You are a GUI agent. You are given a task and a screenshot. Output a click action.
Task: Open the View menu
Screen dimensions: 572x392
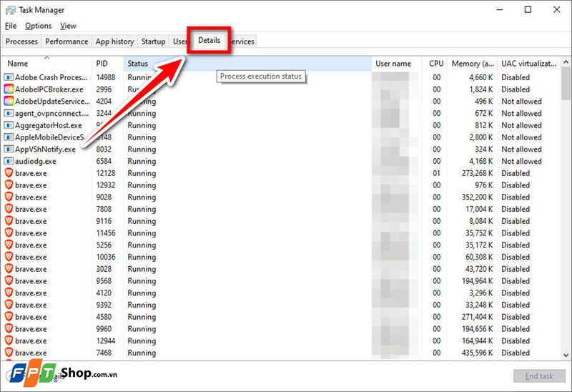tap(68, 26)
